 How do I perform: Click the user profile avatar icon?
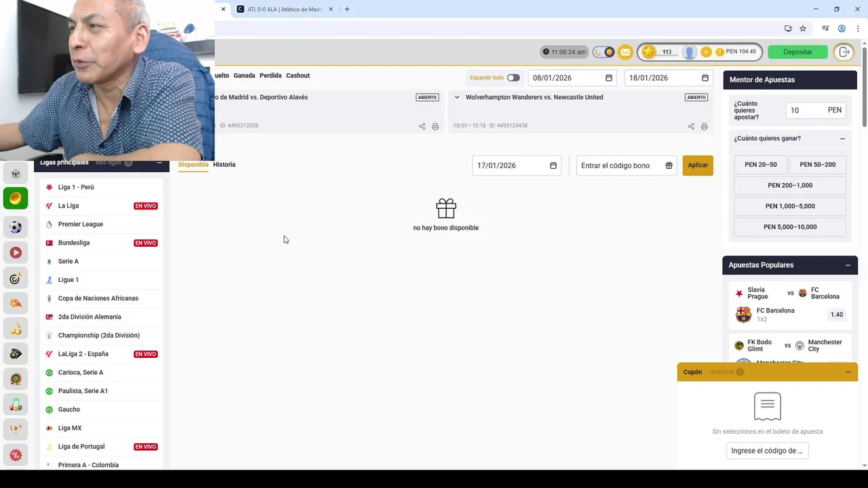pyautogui.click(x=690, y=52)
